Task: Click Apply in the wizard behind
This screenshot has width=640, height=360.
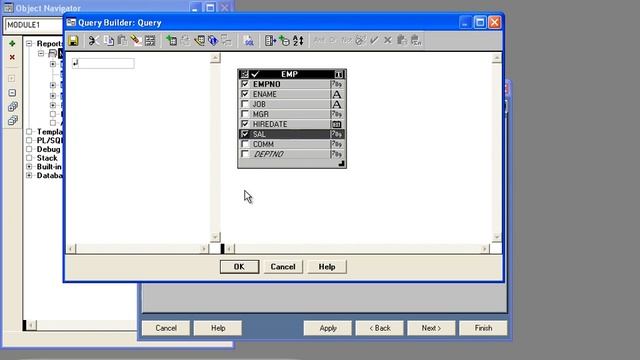Action: click(x=328, y=328)
